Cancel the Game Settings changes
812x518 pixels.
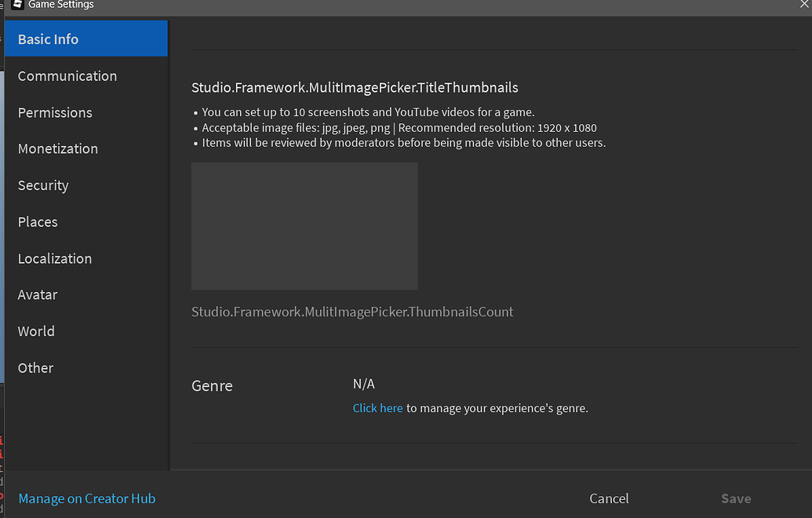tap(609, 498)
